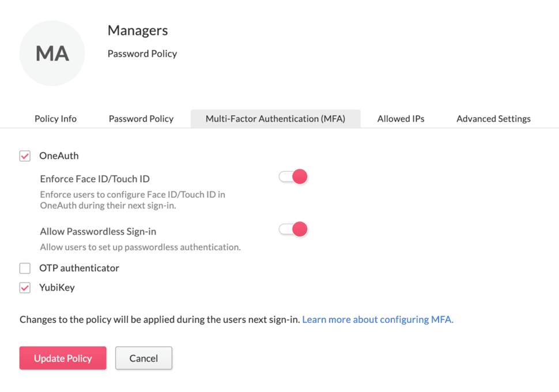Open the Advanced Settings tab
This screenshot has width=559, height=392.
tap(493, 118)
